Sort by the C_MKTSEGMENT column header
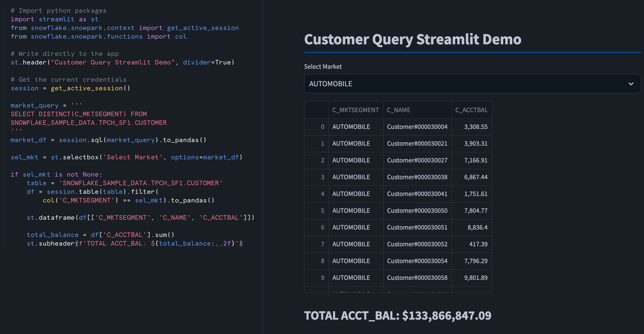Viewport: 644px width, 334px height. point(355,110)
